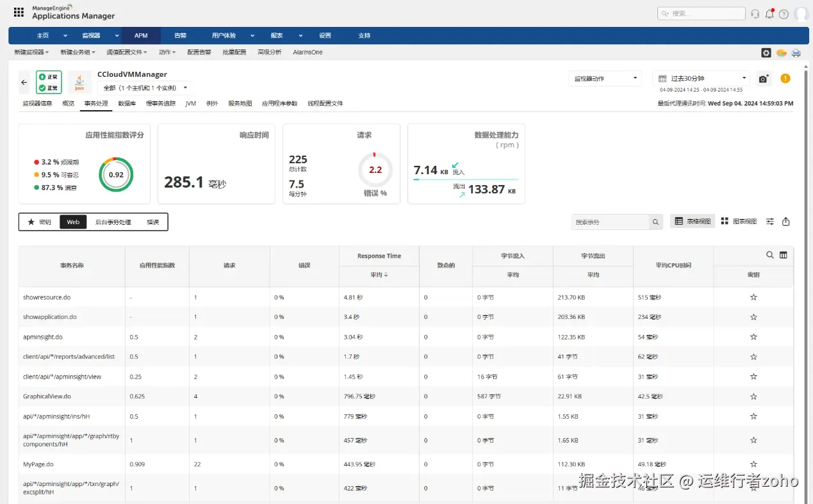Open the 过去30分钟 time range dropdown
Image resolution: width=813 pixels, height=504 pixels.
pos(701,78)
